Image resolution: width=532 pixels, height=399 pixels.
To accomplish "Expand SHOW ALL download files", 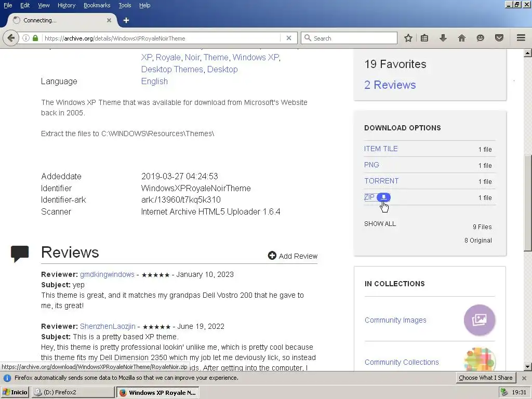I will [x=380, y=223].
